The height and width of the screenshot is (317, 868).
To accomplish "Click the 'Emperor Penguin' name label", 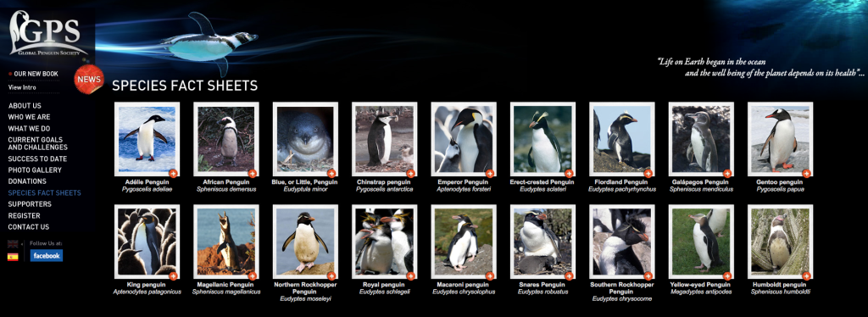I will point(464,182).
